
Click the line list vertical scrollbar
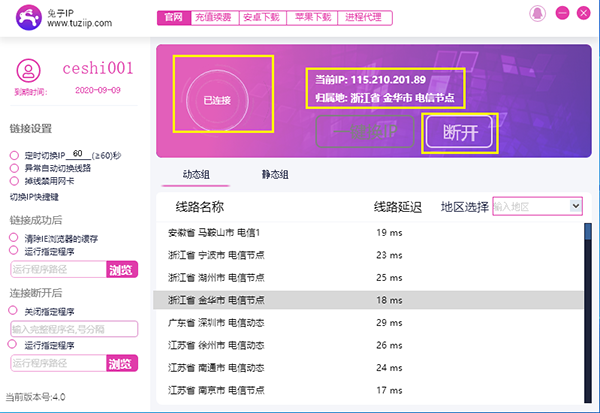[586, 300]
